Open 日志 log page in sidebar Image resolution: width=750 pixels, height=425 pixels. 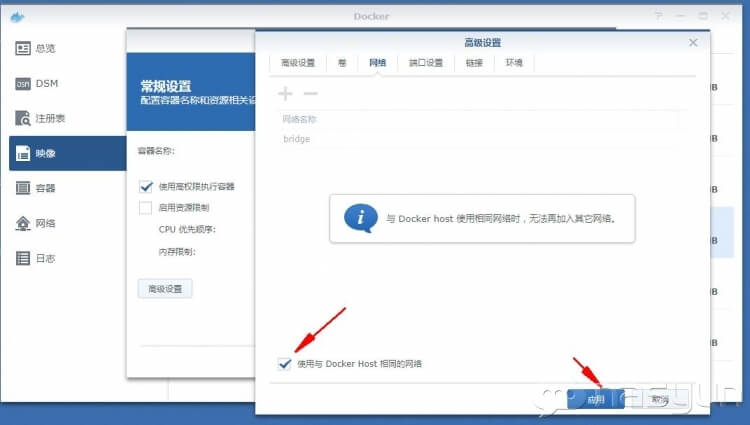pyautogui.click(x=35, y=258)
